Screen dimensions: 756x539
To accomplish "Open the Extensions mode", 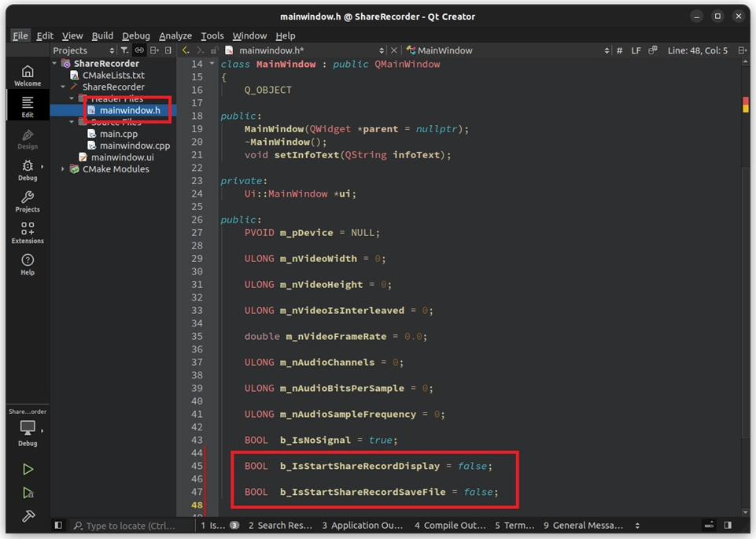I will point(28,233).
